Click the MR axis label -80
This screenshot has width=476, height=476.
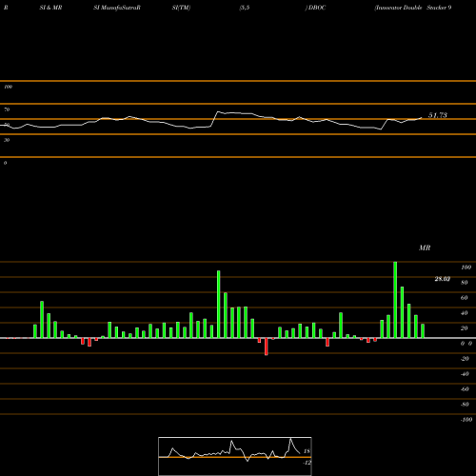(x=465, y=405)
